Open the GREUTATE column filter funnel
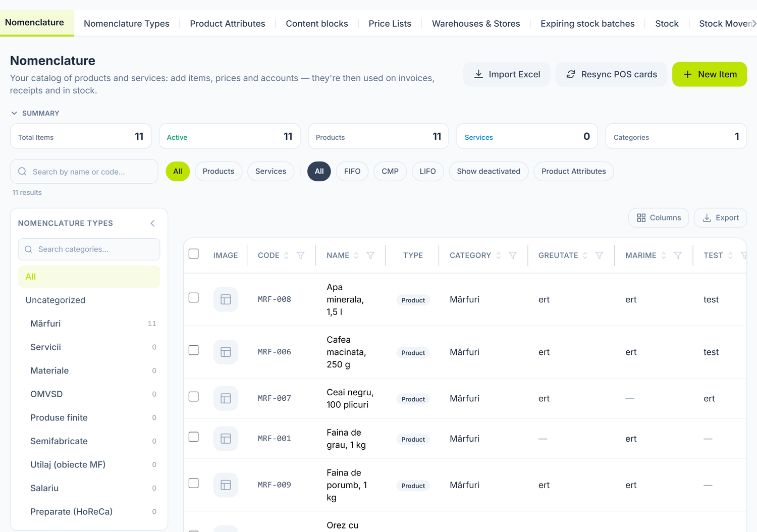Image resolution: width=757 pixels, height=532 pixels. click(x=600, y=255)
